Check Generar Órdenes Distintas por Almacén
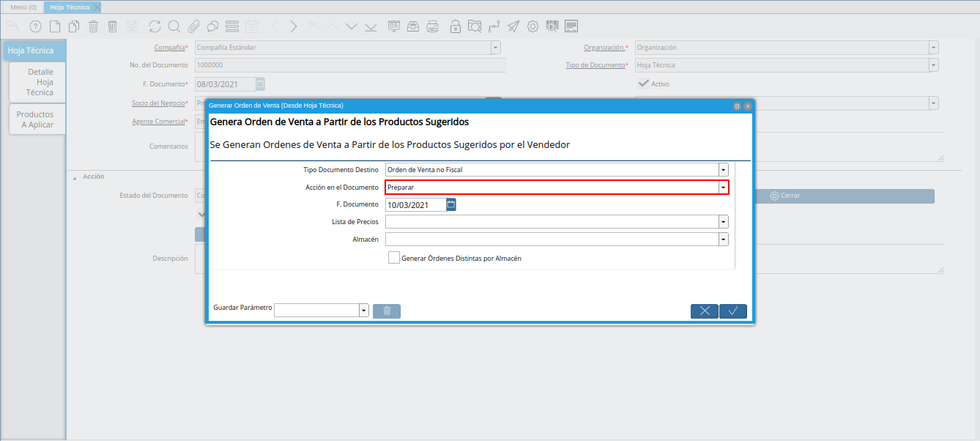Screen dimensions: 980x441 pos(394,258)
